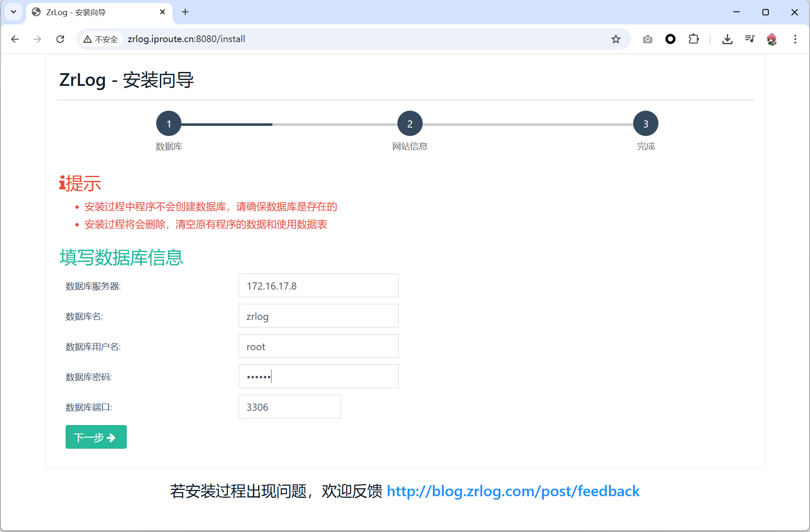Click the 下一步 next step button

click(96, 437)
